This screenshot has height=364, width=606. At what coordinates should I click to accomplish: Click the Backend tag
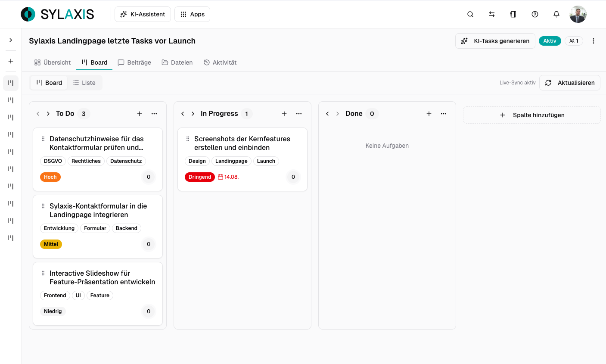127,228
